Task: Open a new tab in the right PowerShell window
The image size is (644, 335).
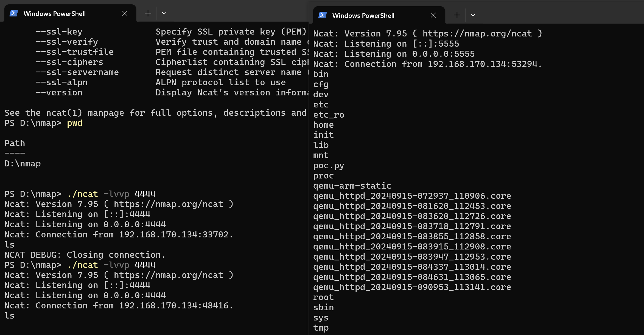Action: pyautogui.click(x=457, y=15)
